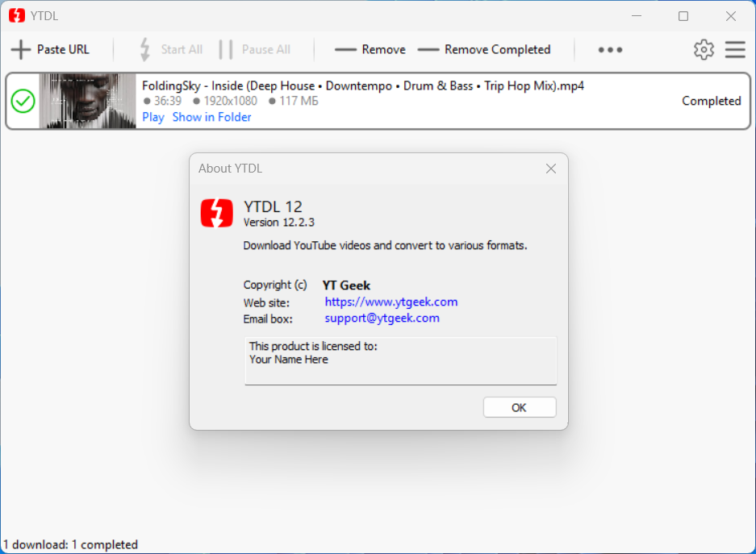Click the Pause All label

coord(265,50)
